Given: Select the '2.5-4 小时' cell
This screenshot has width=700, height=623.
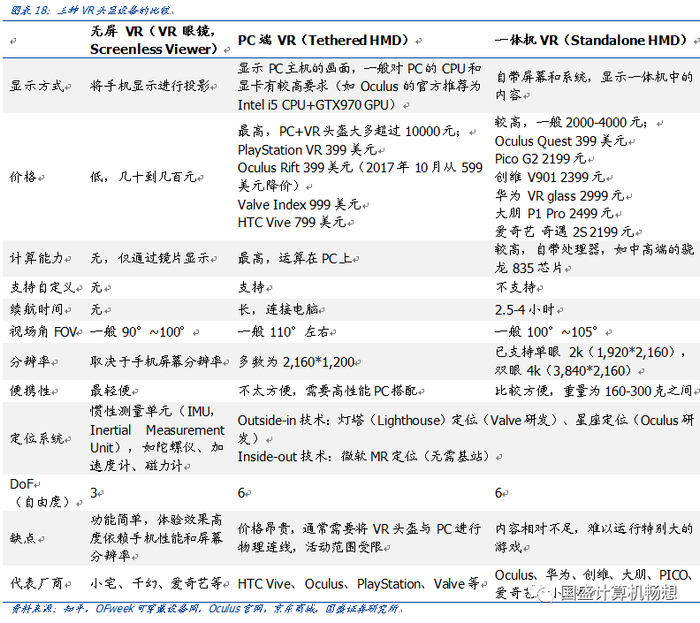Looking at the screenshot, I should tap(525, 309).
